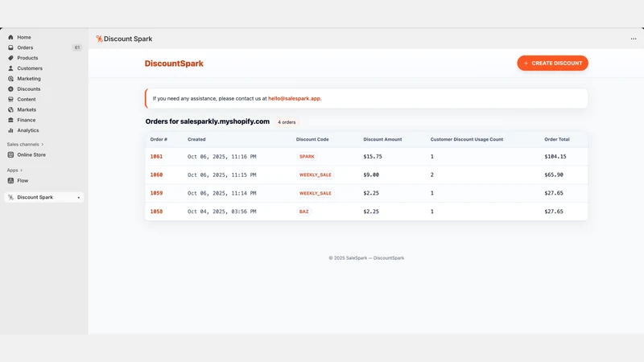This screenshot has width=644, height=362.
Task: Click the Analytics bar chart icon
Action: point(10,130)
